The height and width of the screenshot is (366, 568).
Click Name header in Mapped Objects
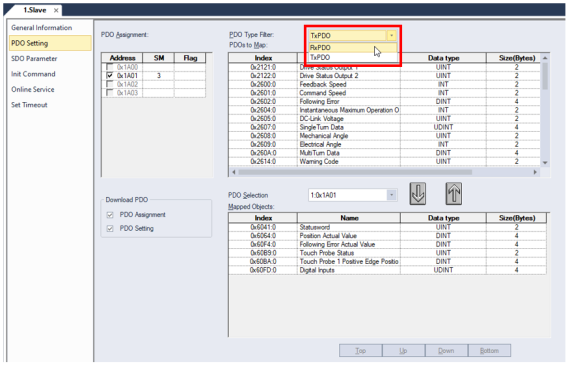point(349,218)
